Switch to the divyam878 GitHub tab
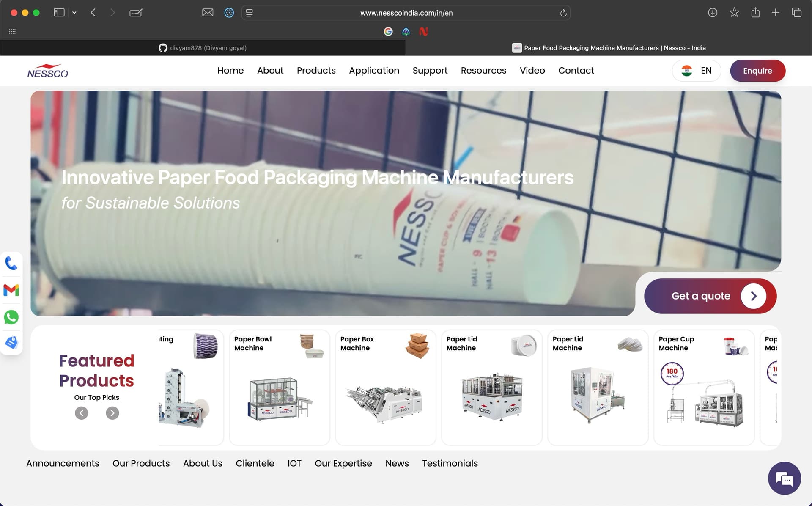The width and height of the screenshot is (812, 506). point(203,48)
